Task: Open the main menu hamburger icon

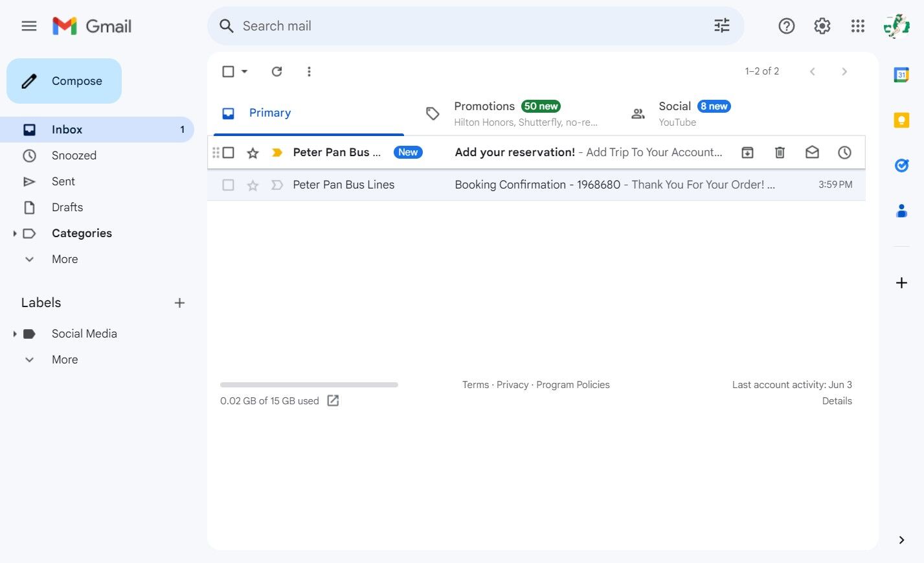Action: [x=29, y=26]
